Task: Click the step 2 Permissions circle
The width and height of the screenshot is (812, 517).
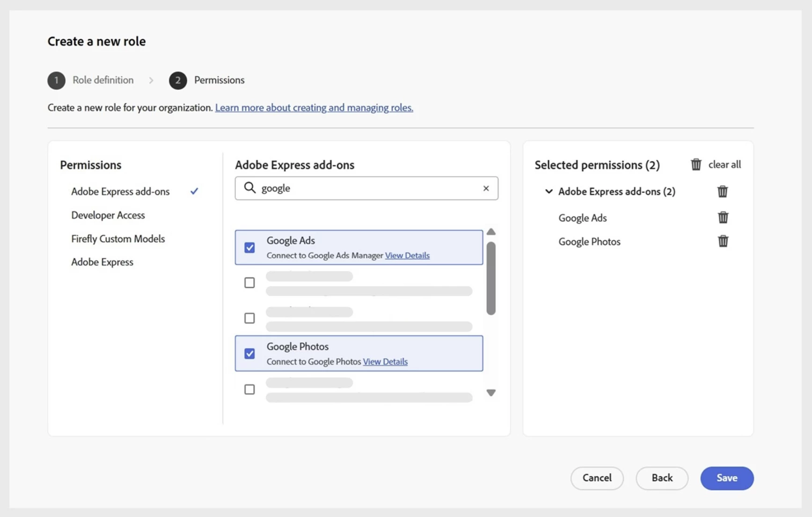Action: click(178, 80)
